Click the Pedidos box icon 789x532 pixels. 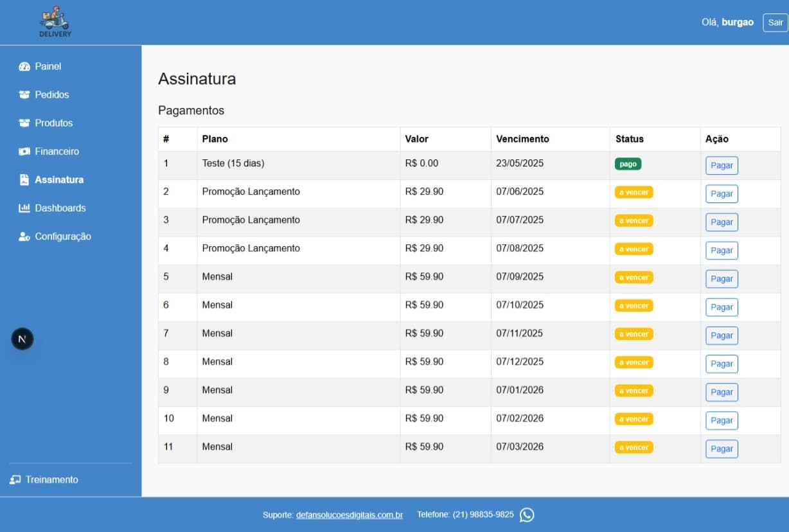[x=24, y=95]
